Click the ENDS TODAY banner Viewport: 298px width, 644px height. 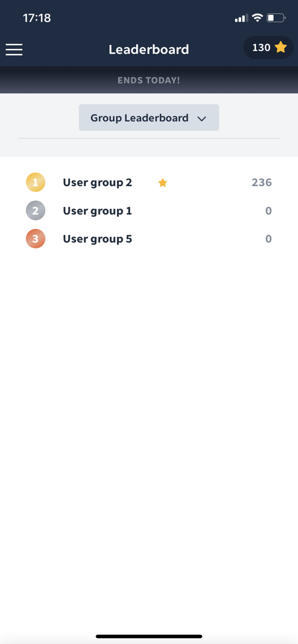[149, 80]
